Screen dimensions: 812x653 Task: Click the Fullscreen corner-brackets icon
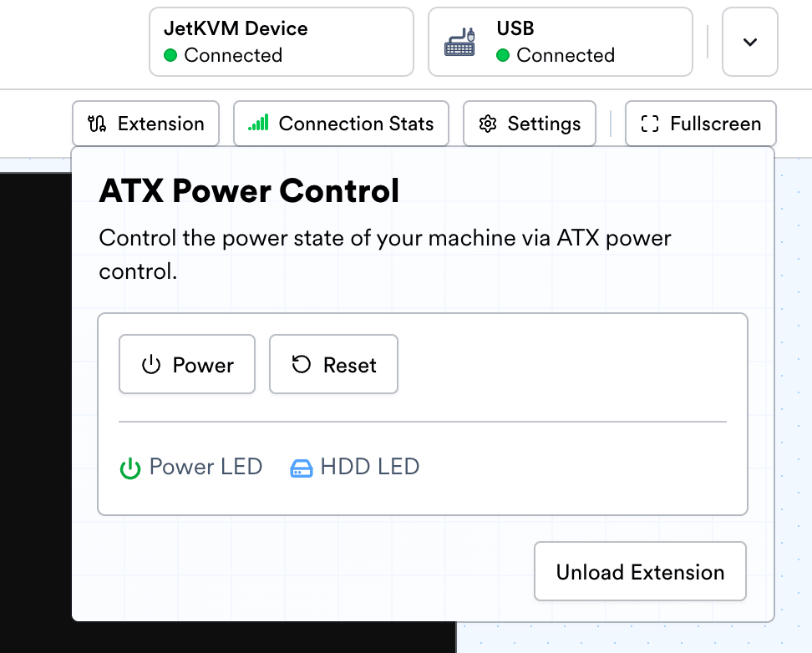649,124
